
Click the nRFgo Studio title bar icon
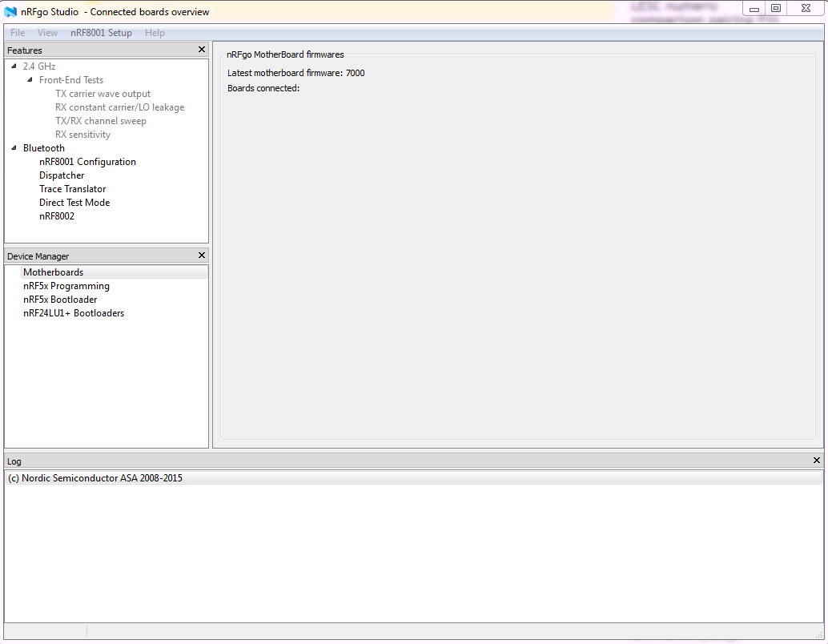coord(10,12)
